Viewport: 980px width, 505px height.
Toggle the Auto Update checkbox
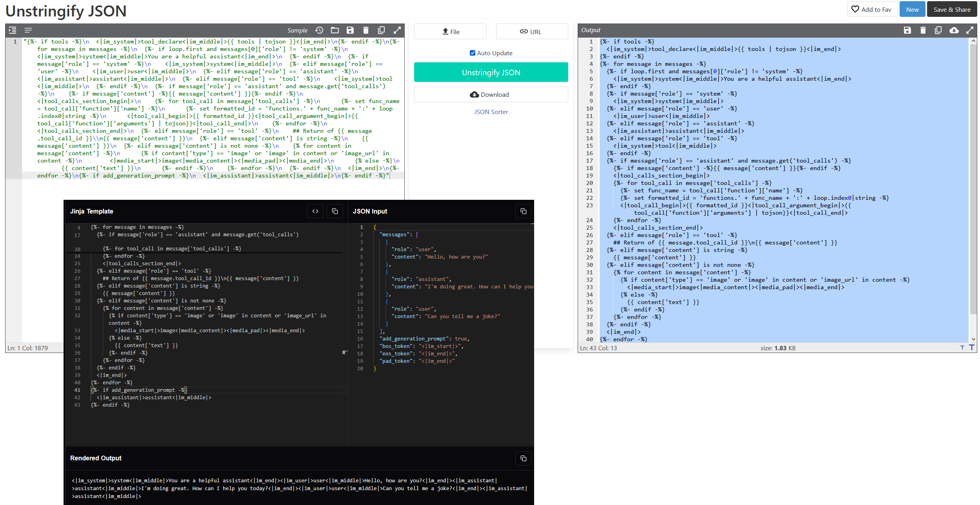(x=473, y=53)
